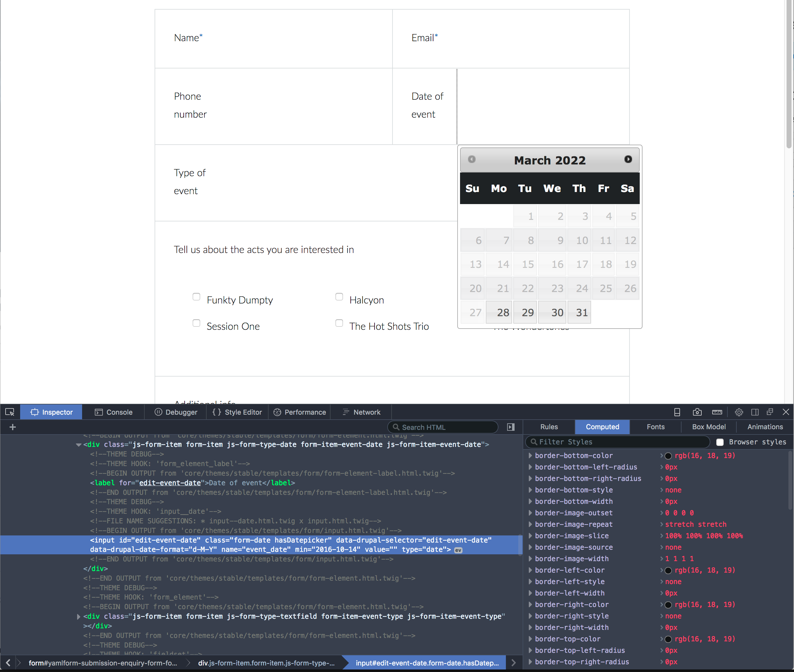Screen dimensions: 794x672
Task: Take a screenshot with the camera icon
Action: coord(697,412)
